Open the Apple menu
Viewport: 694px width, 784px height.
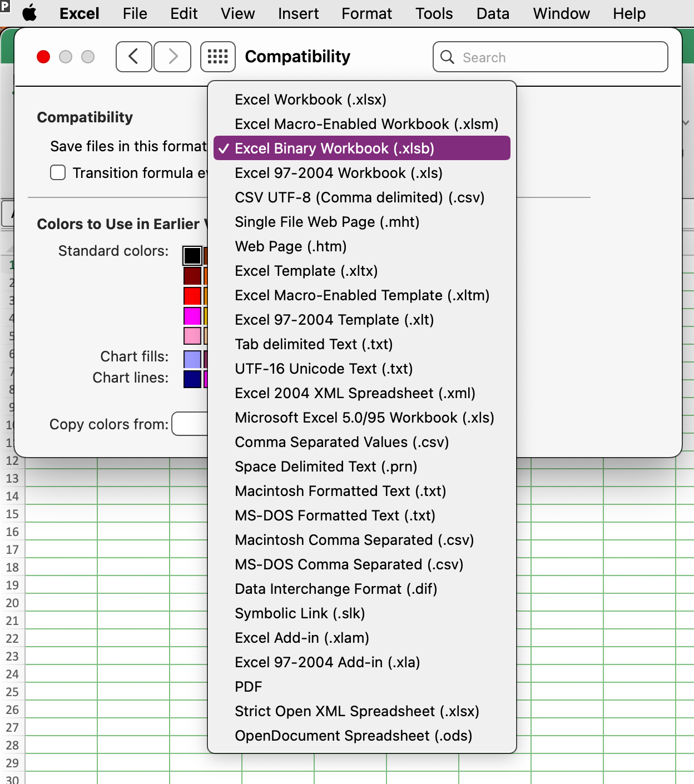[29, 13]
